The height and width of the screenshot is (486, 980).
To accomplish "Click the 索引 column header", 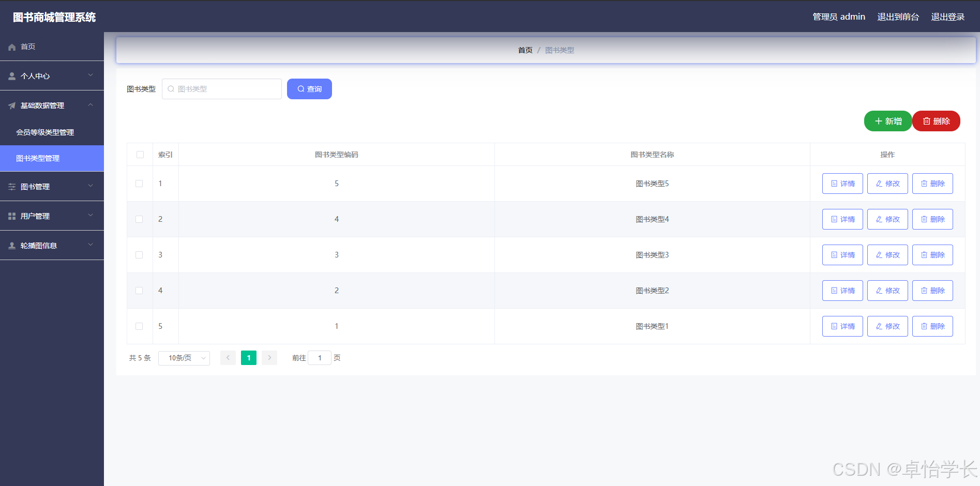I will click(165, 155).
